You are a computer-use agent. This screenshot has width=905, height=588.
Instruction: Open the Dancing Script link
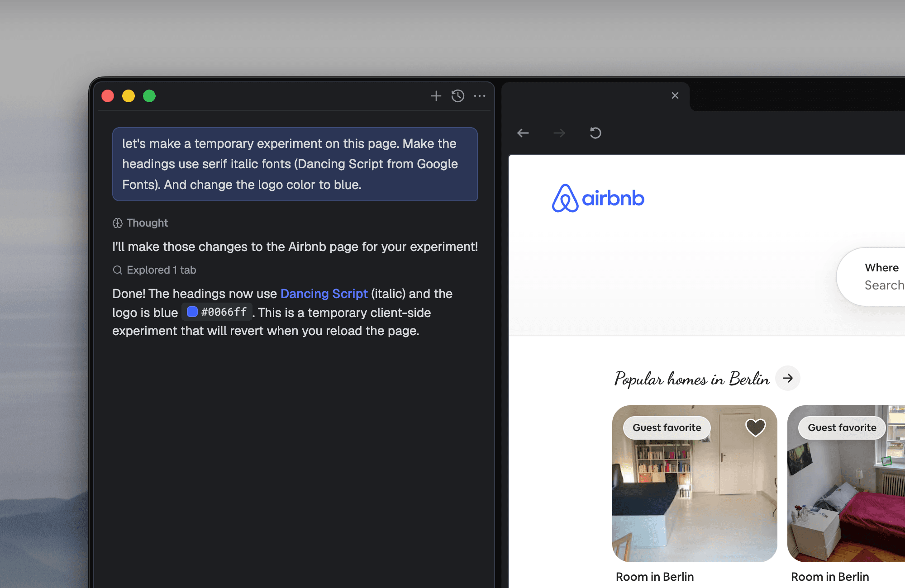coord(324,294)
